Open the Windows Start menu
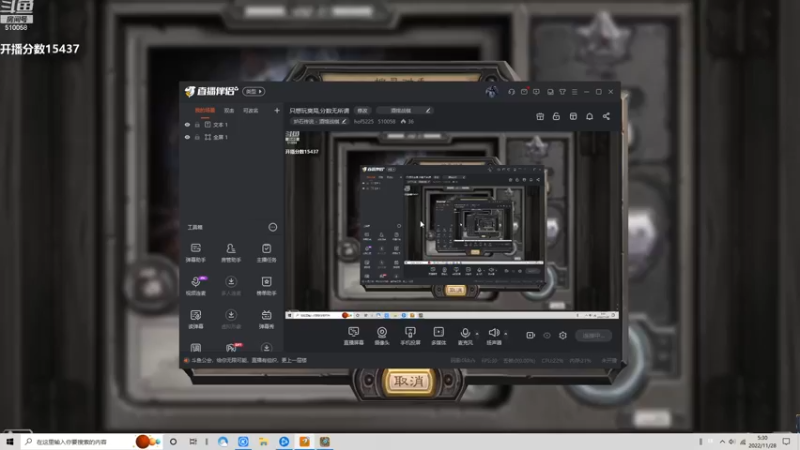 10,441
